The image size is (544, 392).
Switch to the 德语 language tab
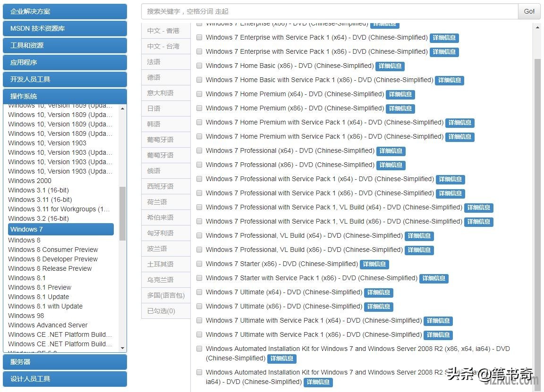click(x=165, y=77)
